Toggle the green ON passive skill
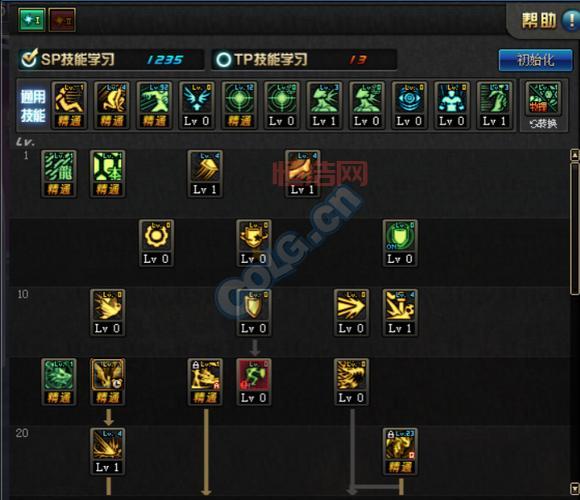Screen dimensions: 580x500 [400, 243]
